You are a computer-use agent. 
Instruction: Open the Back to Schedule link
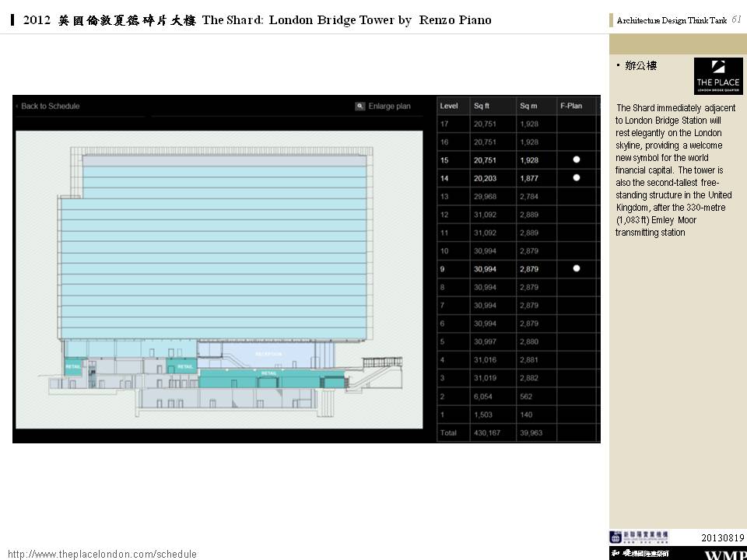click(50, 107)
